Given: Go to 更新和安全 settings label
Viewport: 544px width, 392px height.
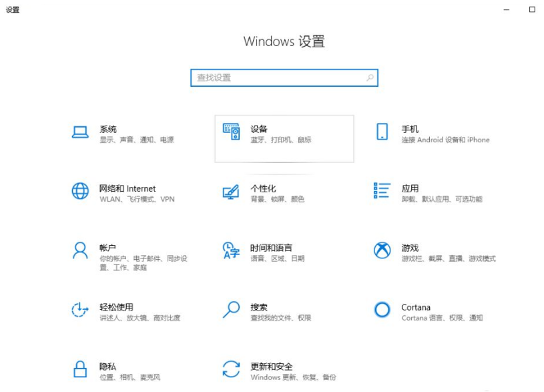Looking at the screenshot, I should [x=272, y=367].
